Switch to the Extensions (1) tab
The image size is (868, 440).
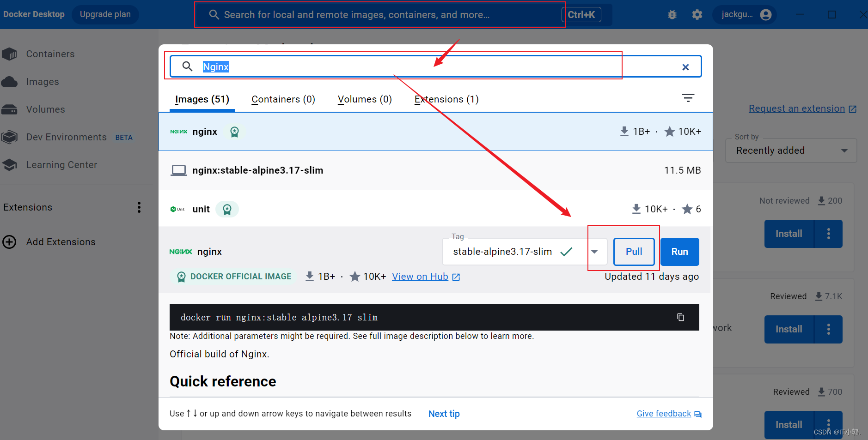(x=446, y=99)
